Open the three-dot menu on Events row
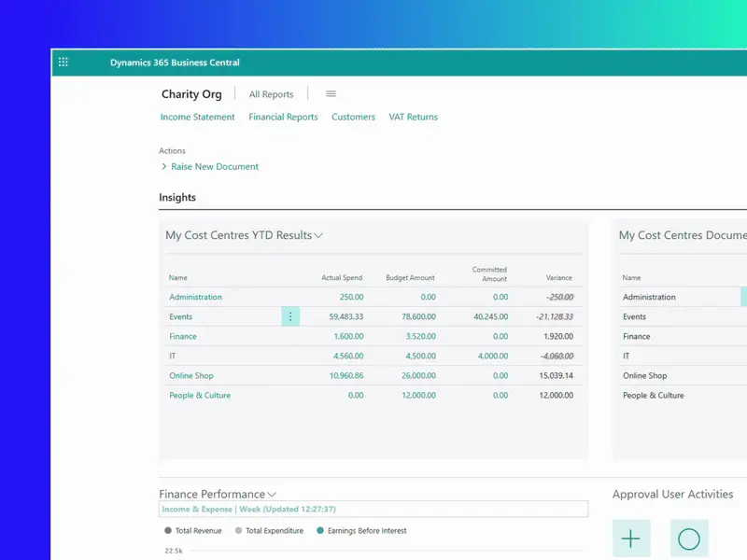 [290, 317]
